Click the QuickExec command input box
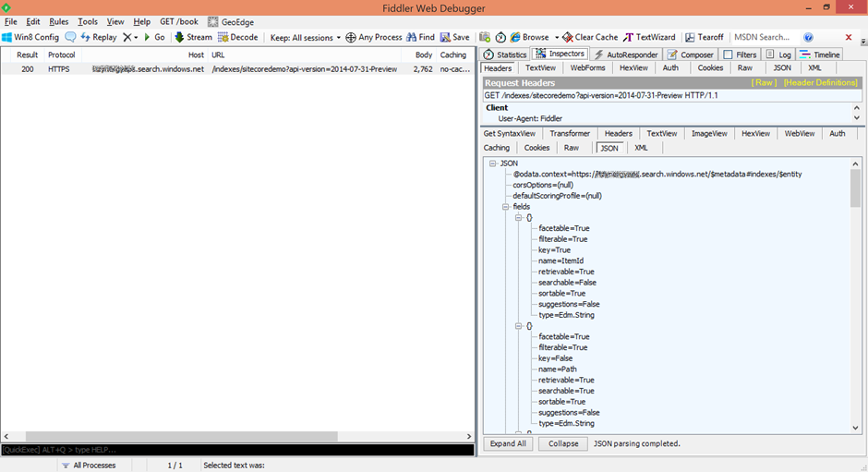This screenshot has width=868, height=472. 237,449
